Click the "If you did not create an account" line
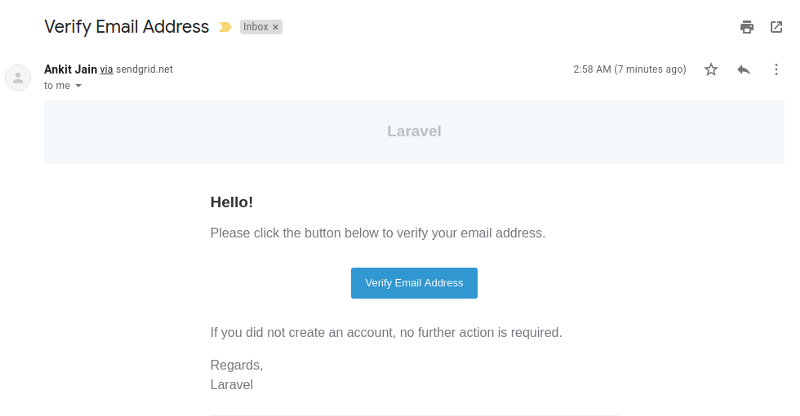This screenshot has height=416, width=800. 386,332
